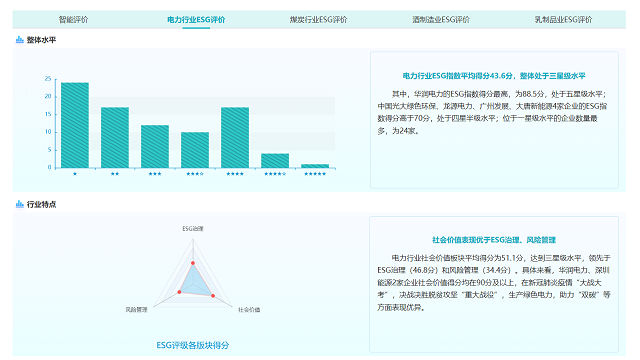
Task: Click the heading 电力行业ESG指数平均得分43.6分
Action: tap(494, 76)
